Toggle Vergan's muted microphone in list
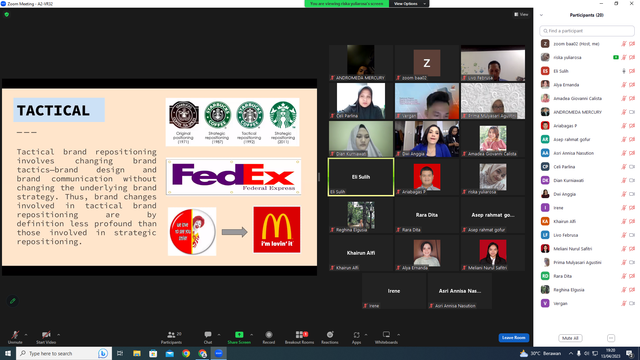The image size is (640, 360). (x=624, y=303)
